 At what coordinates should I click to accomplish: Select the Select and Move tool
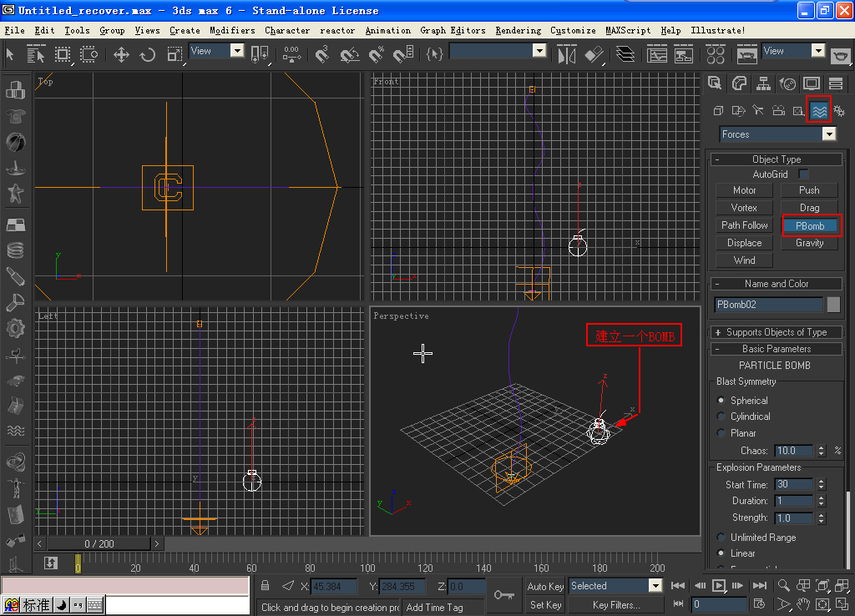[x=121, y=54]
